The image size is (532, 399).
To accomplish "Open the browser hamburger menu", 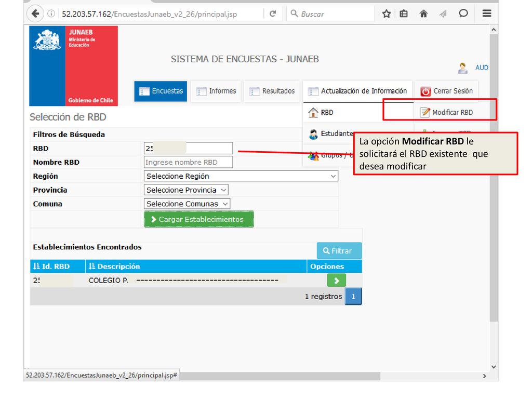I will click(487, 14).
